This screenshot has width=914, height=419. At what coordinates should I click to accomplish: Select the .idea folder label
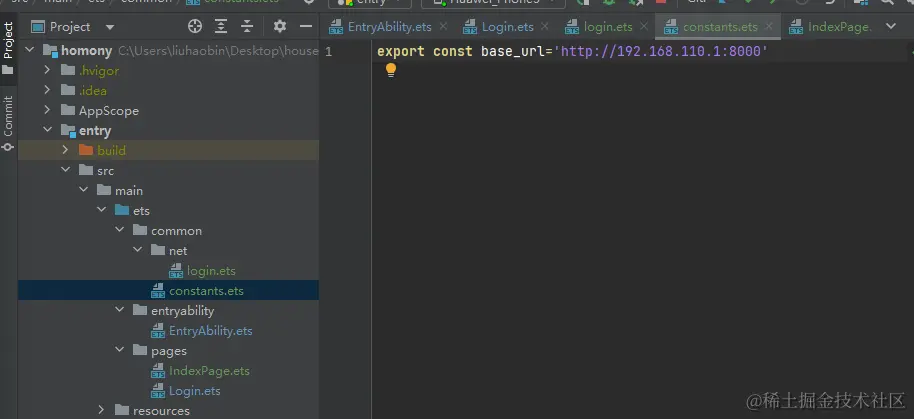point(93,90)
